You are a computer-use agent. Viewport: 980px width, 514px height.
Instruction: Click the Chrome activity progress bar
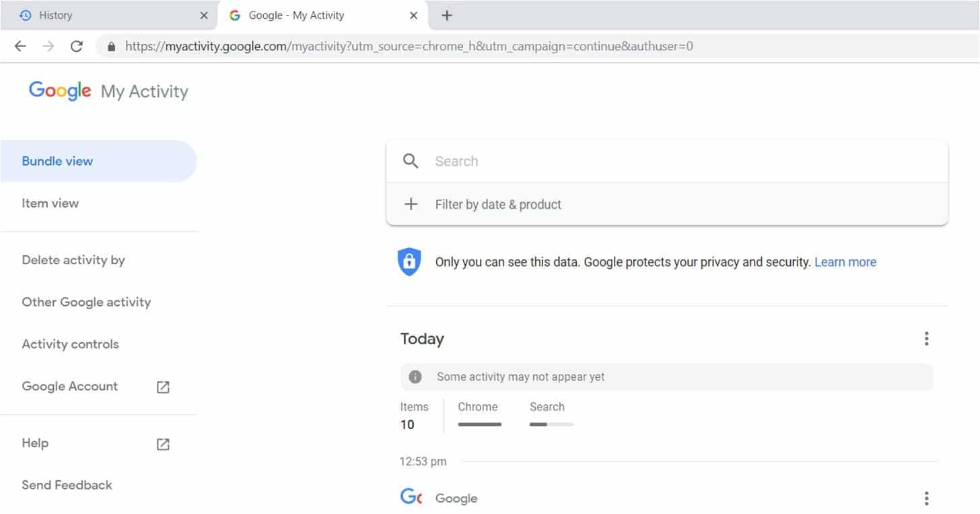(x=479, y=424)
